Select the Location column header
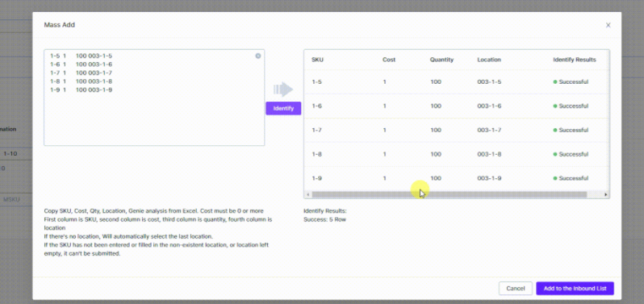 (489, 60)
